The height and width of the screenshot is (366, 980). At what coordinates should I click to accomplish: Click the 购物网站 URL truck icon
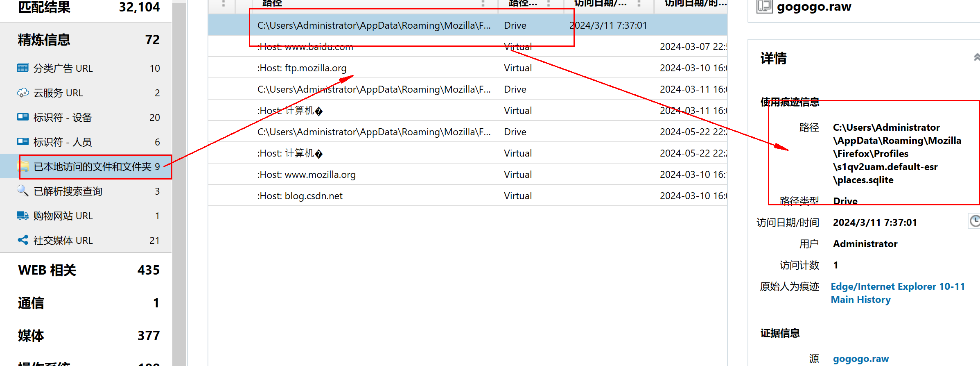[x=23, y=216]
